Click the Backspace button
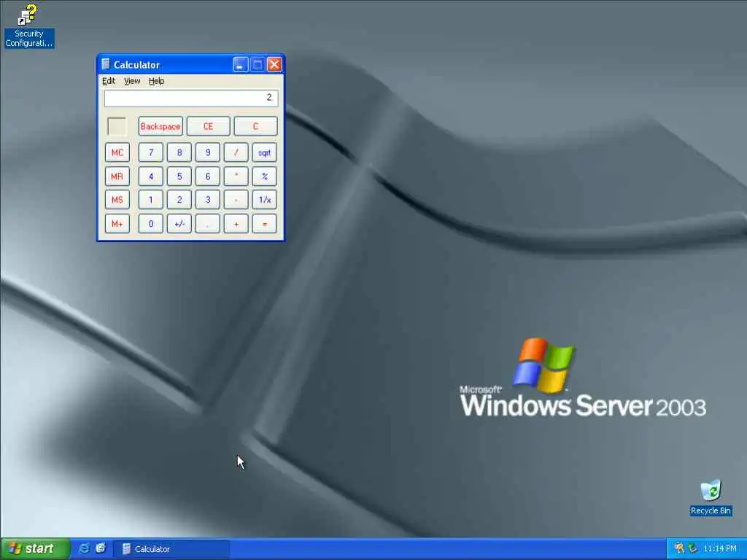 [x=160, y=126]
